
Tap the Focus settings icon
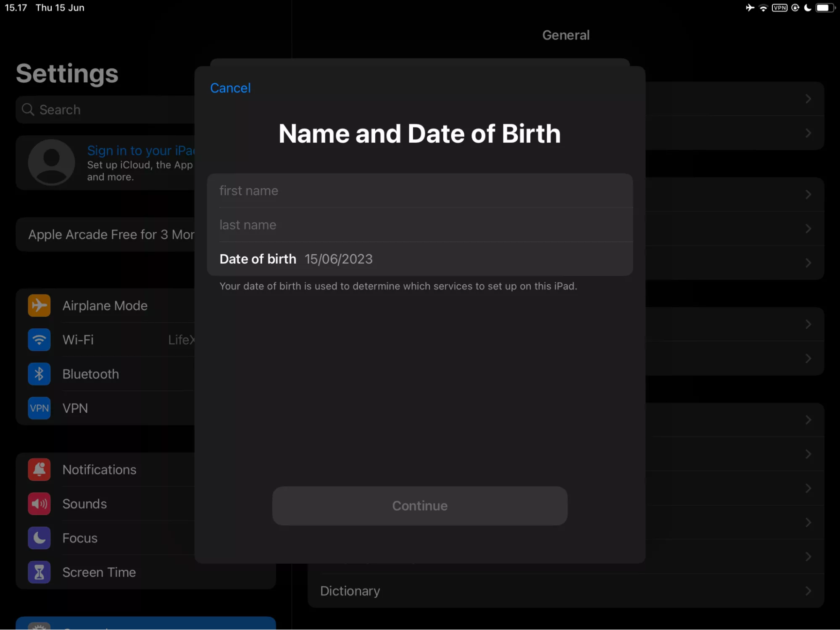[39, 538]
